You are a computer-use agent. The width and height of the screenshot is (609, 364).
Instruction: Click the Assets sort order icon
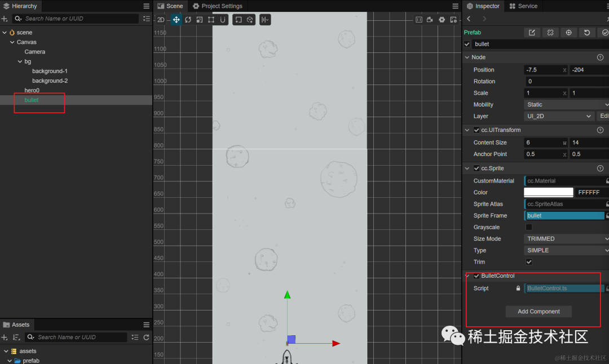[16, 337]
